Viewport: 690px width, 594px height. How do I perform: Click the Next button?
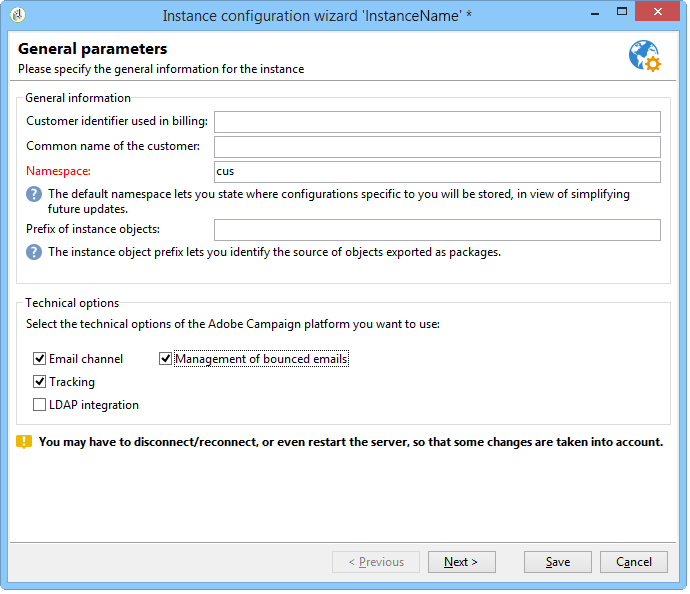click(462, 562)
